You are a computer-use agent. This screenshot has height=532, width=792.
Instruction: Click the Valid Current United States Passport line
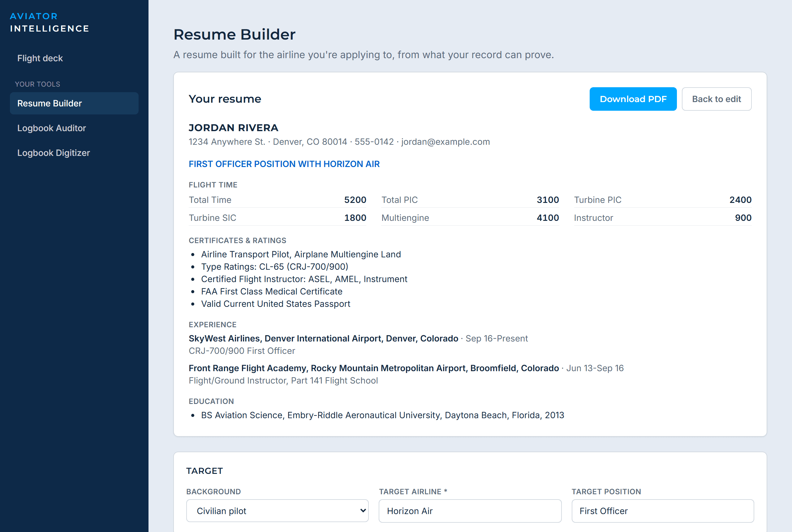276,304
